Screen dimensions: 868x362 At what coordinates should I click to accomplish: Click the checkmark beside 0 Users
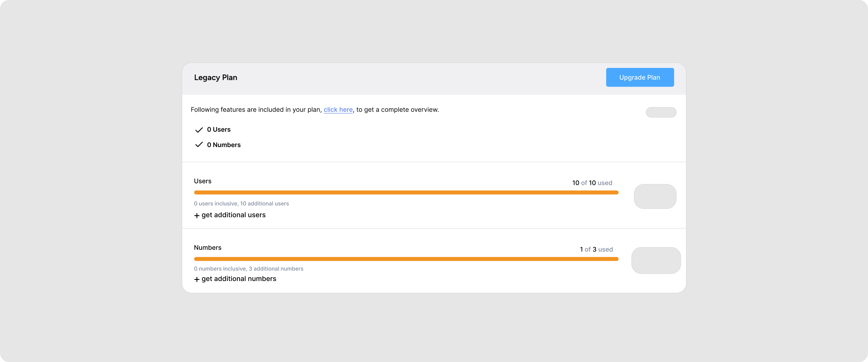click(199, 130)
